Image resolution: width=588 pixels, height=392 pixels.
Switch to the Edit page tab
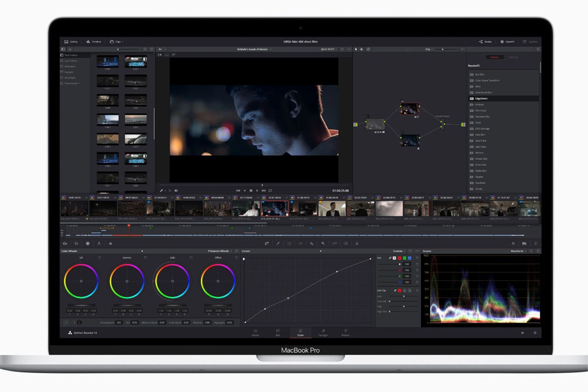tap(278, 333)
